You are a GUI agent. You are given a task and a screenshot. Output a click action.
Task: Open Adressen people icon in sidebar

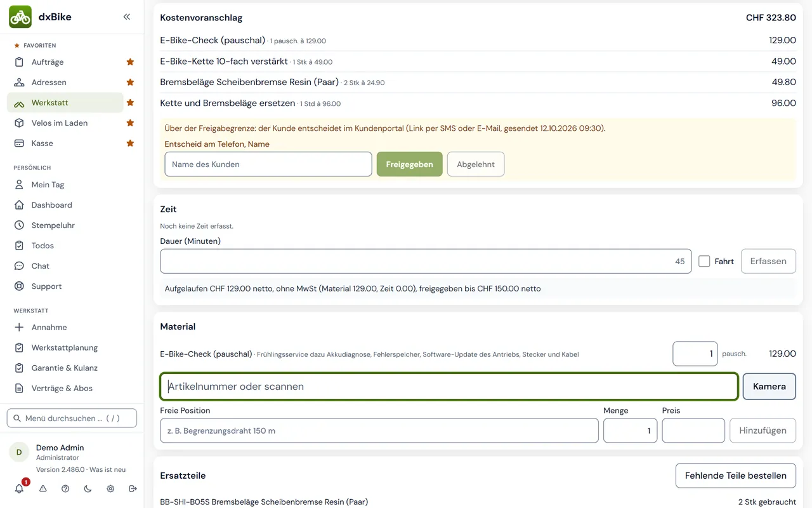tap(19, 83)
